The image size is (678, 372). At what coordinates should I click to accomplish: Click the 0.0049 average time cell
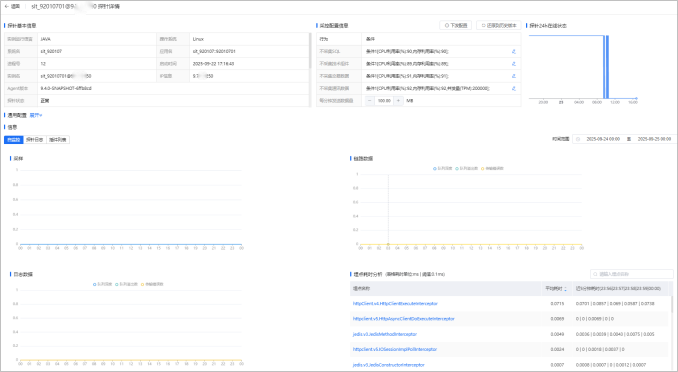[x=557, y=334]
